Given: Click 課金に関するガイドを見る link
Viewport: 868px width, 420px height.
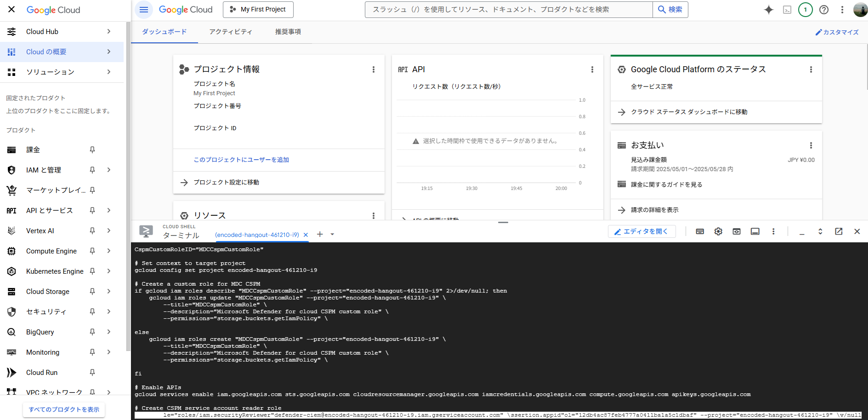Looking at the screenshot, I should 666,184.
